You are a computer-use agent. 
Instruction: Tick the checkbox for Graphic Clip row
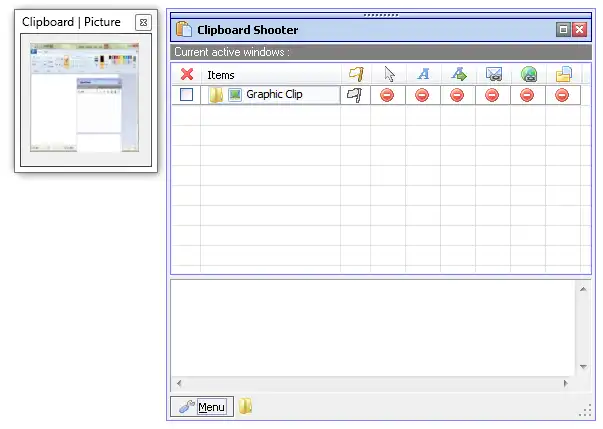(187, 95)
